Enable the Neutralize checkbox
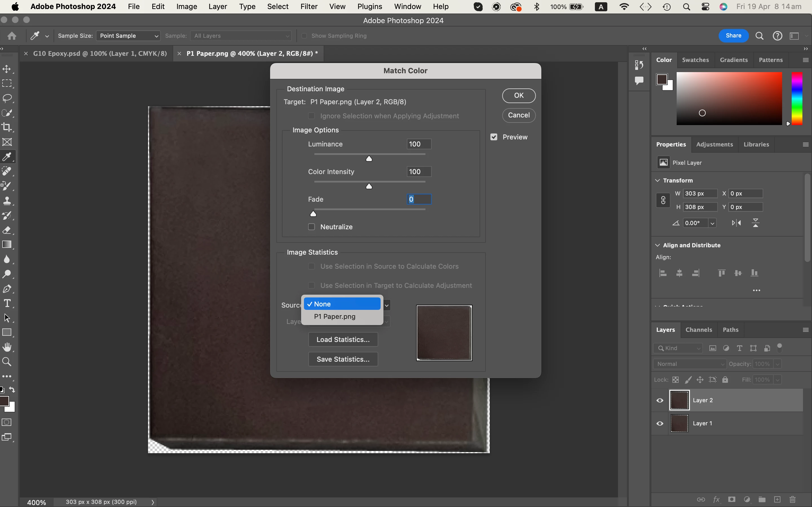This screenshot has width=812, height=507. coord(311,227)
